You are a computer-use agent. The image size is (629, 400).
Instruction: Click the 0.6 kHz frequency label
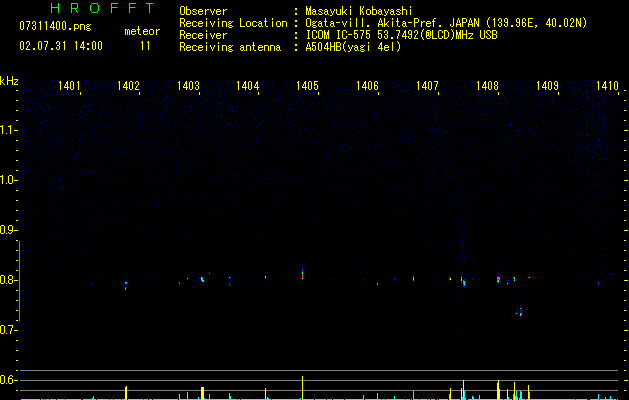8,380
